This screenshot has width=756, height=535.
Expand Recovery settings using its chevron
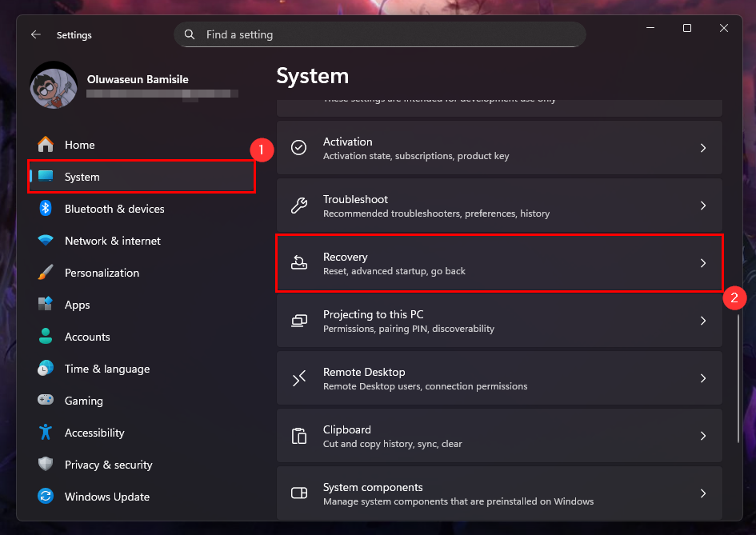[x=702, y=263]
